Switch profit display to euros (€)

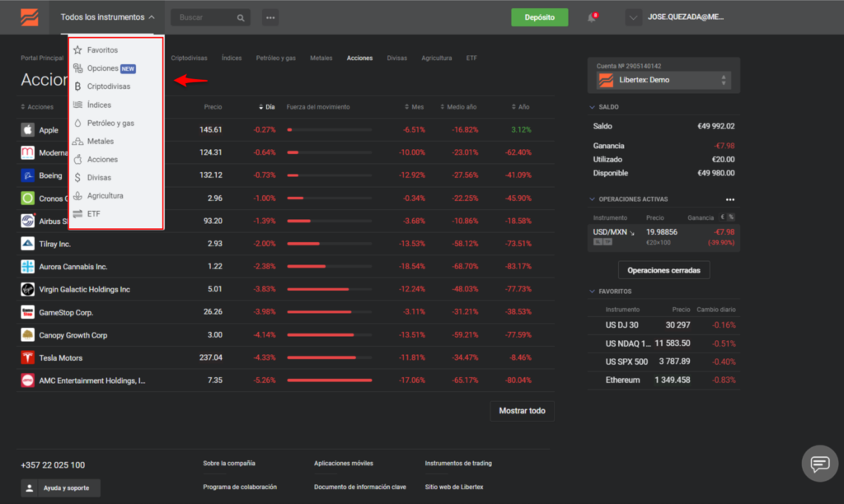pyautogui.click(x=722, y=217)
